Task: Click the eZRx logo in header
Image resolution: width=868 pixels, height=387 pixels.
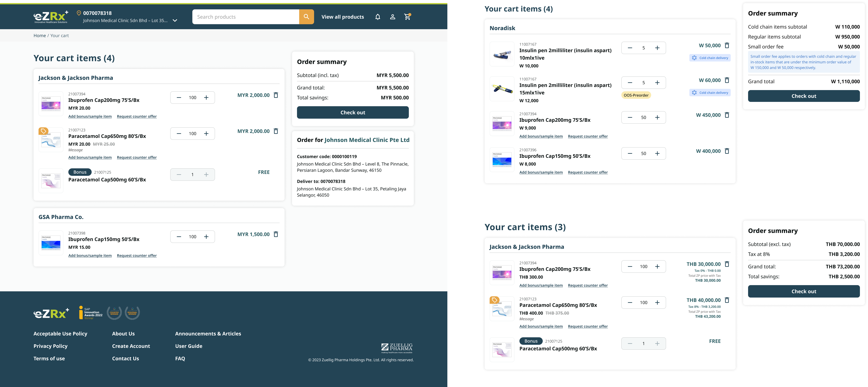Action: click(x=51, y=17)
